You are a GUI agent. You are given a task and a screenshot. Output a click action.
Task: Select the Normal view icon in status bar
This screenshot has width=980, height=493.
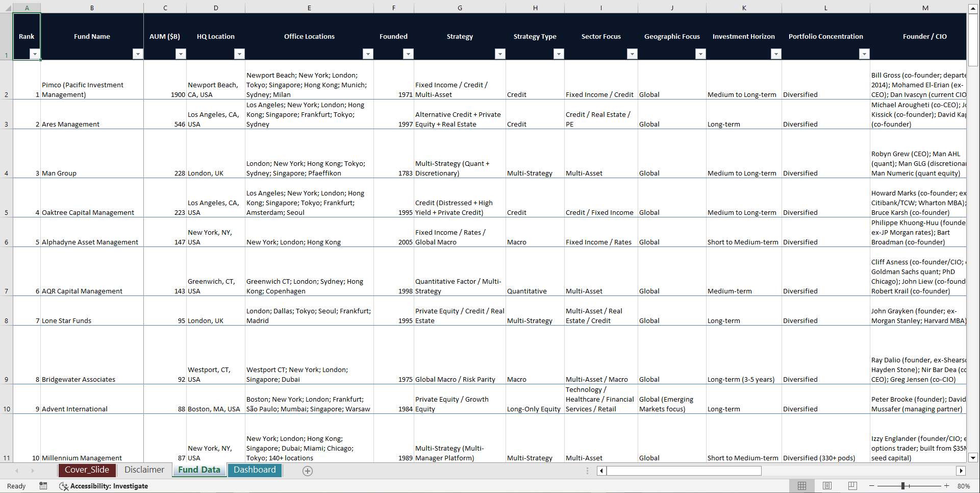pos(801,486)
